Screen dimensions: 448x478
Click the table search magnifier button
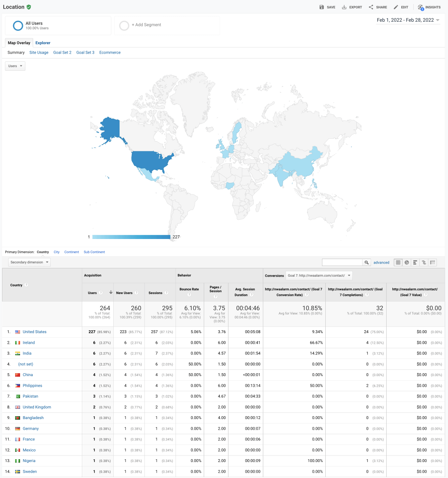point(367,262)
